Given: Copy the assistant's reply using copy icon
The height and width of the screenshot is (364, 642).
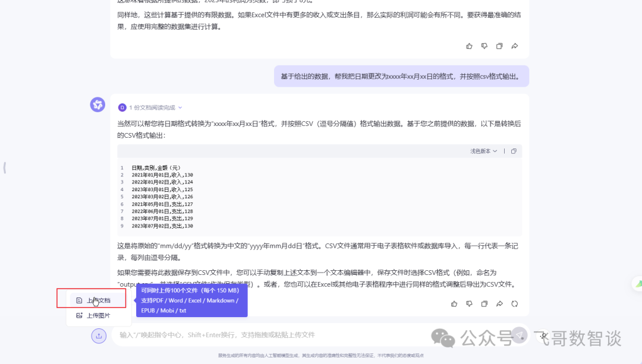Looking at the screenshot, I should 484,303.
